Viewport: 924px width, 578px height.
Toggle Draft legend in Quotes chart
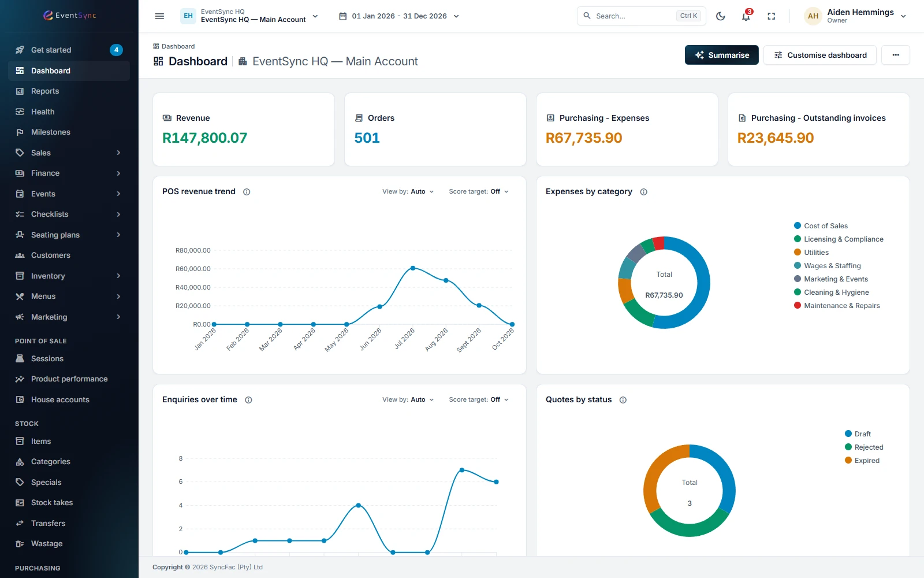pos(858,434)
